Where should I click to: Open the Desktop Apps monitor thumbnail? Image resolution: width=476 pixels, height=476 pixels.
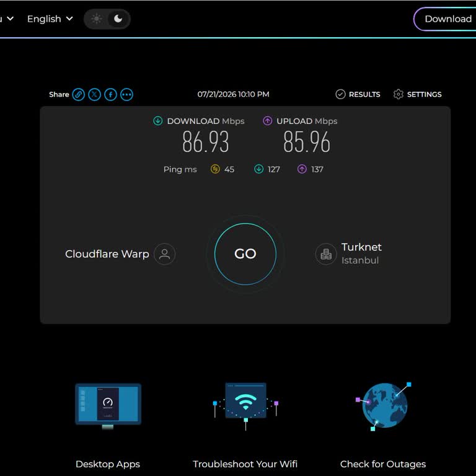(x=108, y=406)
